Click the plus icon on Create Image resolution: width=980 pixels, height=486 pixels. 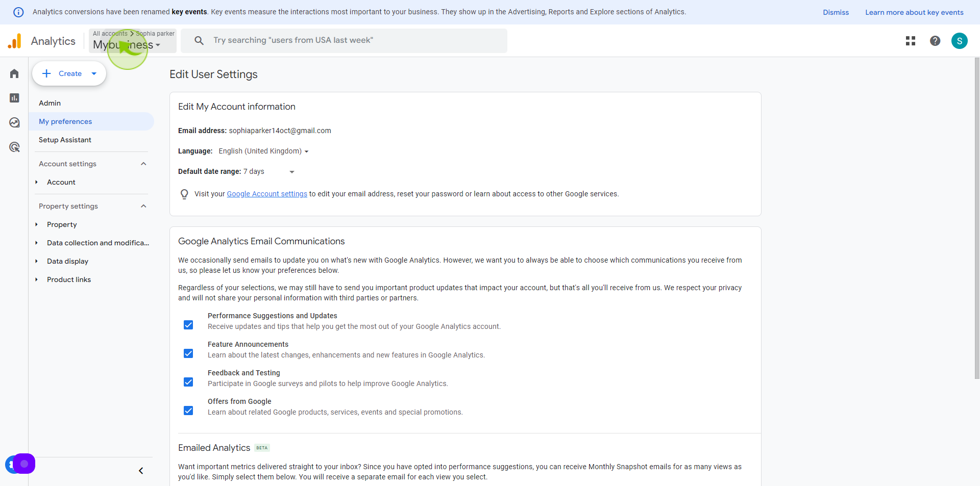[x=46, y=73]
